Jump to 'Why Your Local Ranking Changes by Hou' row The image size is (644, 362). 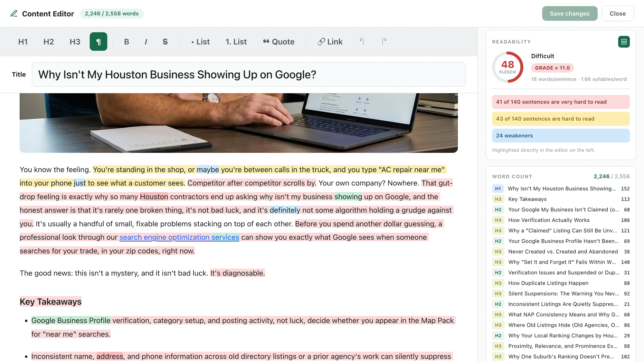click(x=561, y=336)
